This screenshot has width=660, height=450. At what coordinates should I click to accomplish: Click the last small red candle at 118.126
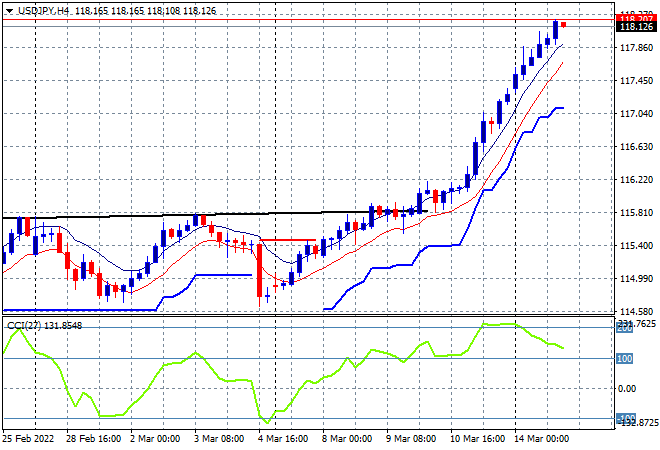[564, 25]
